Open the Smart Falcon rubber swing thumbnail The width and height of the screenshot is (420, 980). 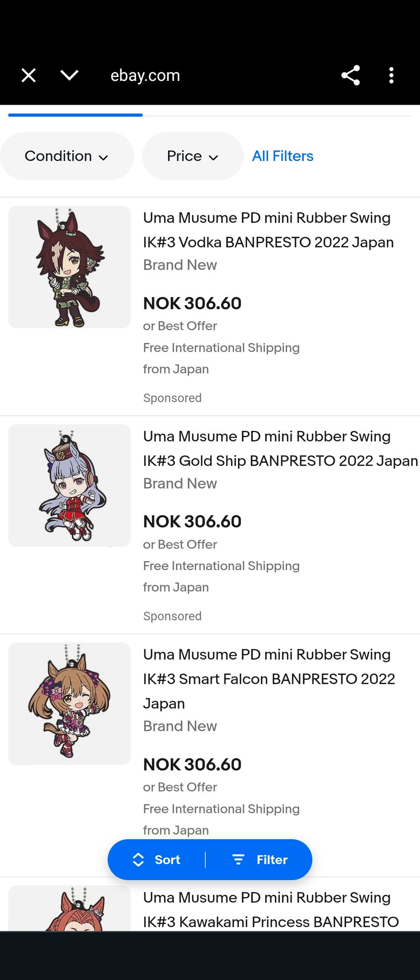[x=70, y=703]
